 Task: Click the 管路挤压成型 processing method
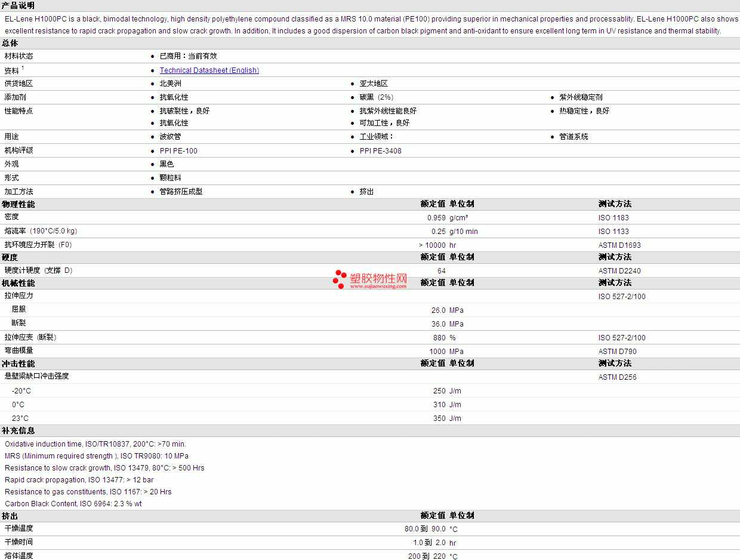pyautogui.click(x=181, y=192)
